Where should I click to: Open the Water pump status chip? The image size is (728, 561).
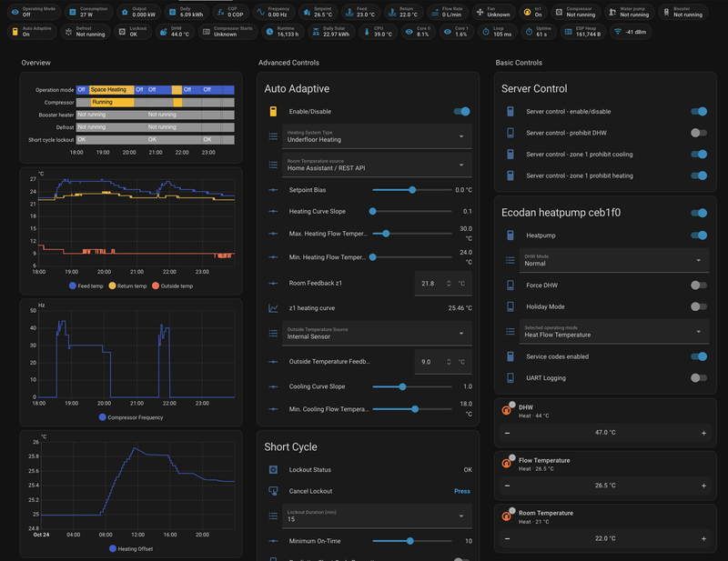point(630,12)
